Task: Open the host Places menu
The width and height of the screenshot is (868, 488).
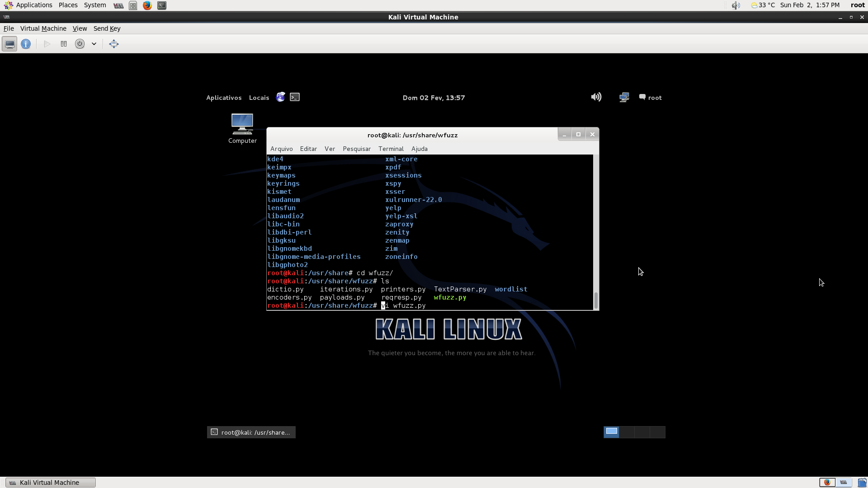Action: tap(68, 5)
